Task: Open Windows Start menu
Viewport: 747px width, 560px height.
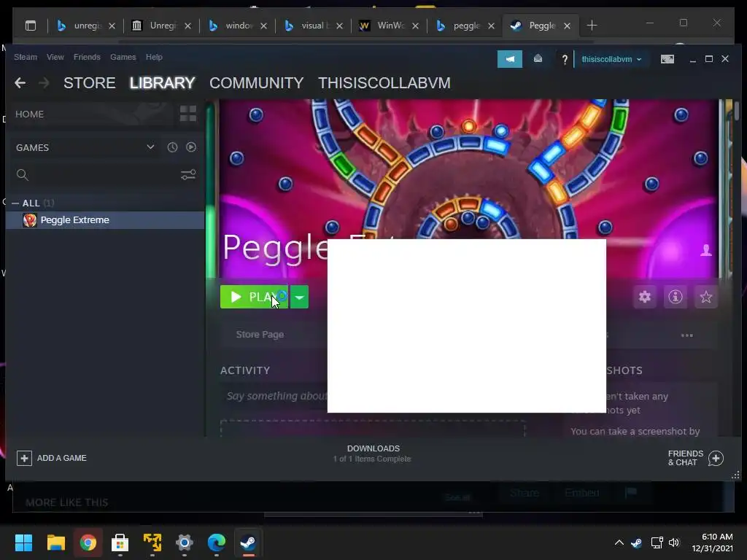Action: tap(23, 542)
